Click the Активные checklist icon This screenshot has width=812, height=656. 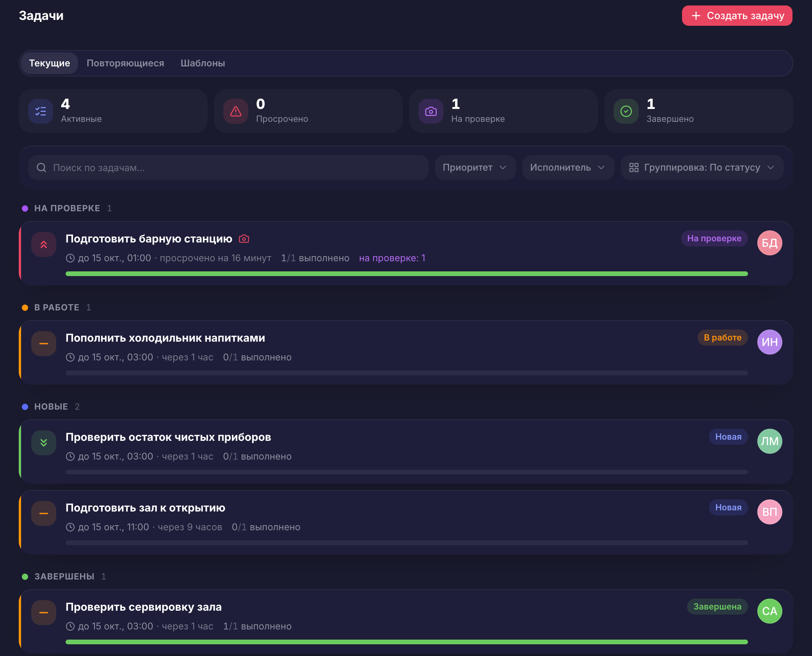pos(41,111)
